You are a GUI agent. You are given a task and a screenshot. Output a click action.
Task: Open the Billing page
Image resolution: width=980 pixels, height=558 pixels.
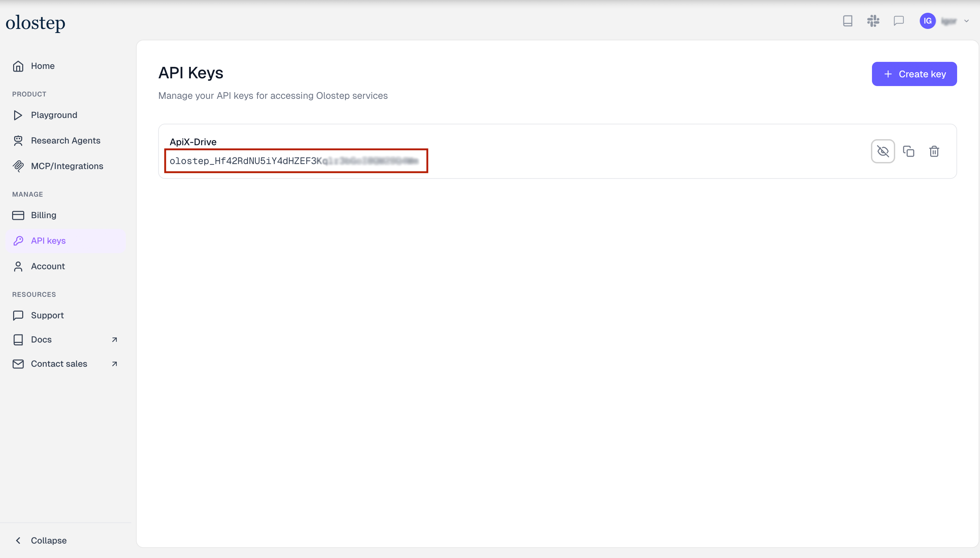[x=43, y=215]
